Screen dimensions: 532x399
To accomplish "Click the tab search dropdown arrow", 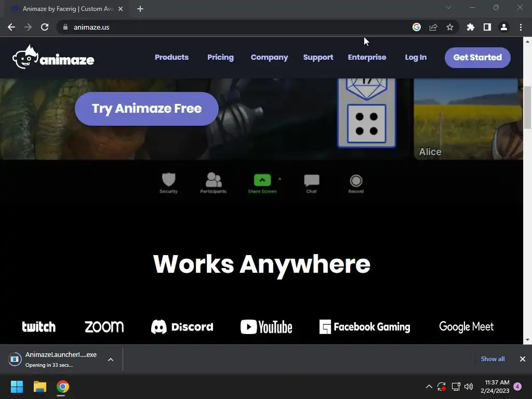I will coord(448,7).
